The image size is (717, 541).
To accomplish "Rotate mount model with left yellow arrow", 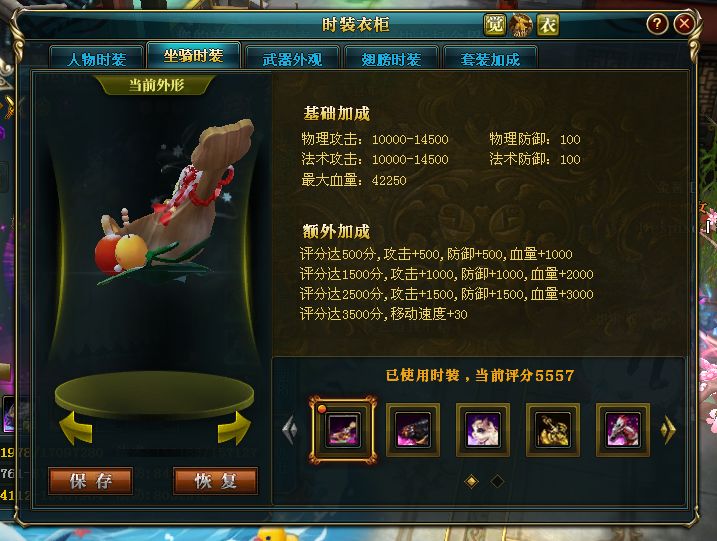I will point(76,428).
